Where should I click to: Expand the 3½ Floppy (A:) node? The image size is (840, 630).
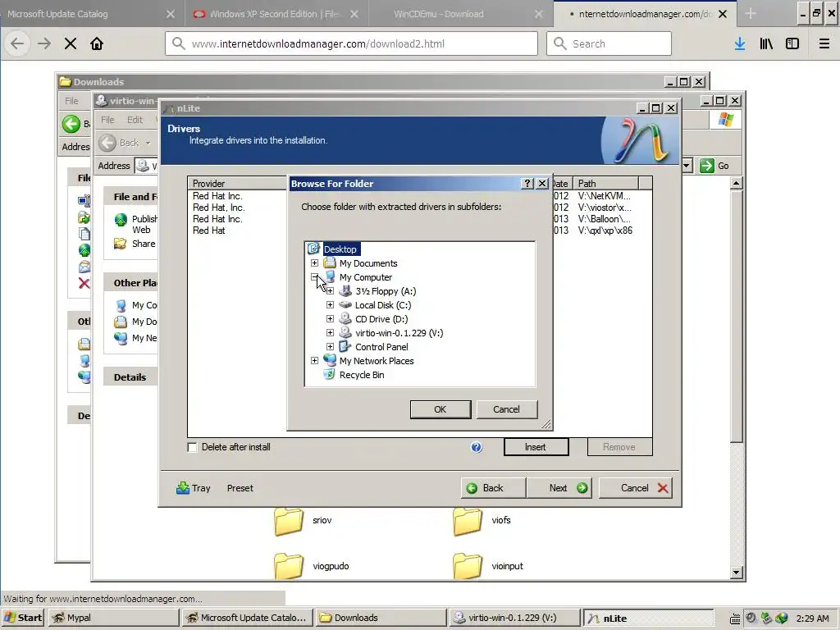click(330, 291)
